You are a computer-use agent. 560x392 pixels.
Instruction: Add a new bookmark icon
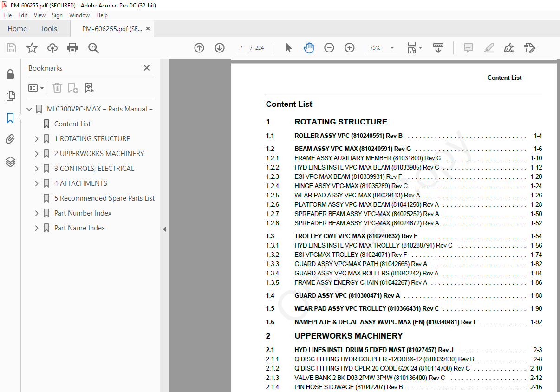[73, 88]
